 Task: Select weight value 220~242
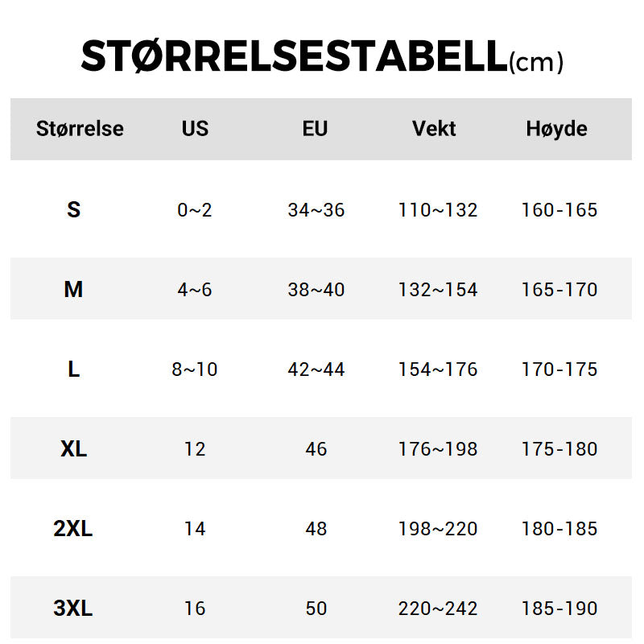click(x=437, y=609)
